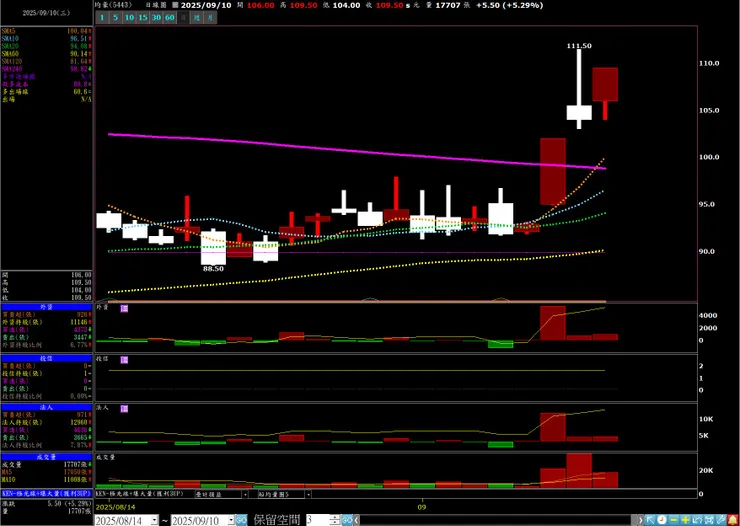Select the SMA60 legend row
Screen dimensions: 740x526
point(46,54)
